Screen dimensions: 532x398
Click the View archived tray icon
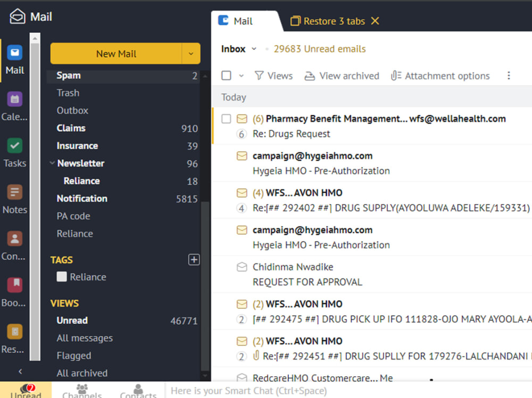[309, 76]
